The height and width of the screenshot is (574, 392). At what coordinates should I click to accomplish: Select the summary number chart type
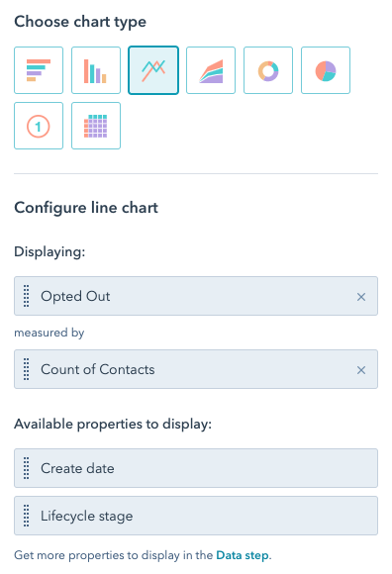click(x=39, y=126)
